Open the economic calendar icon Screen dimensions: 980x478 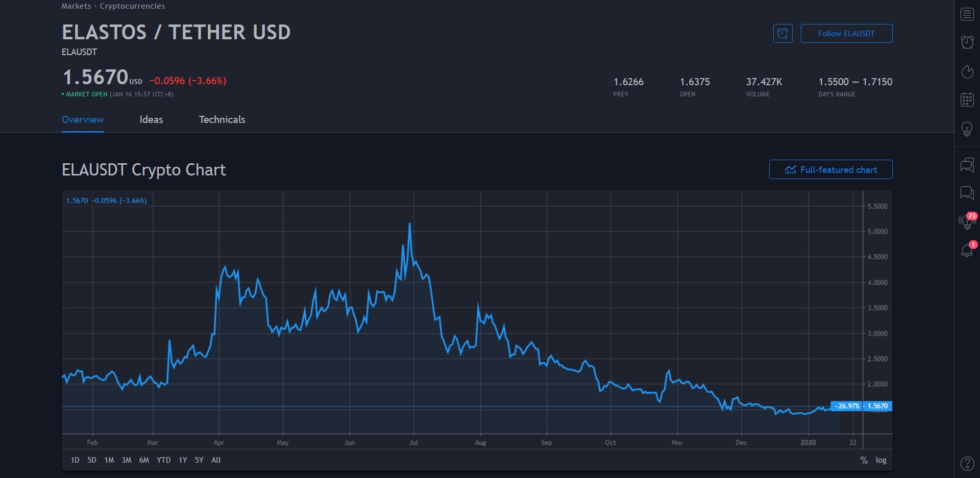click(967, 99)
